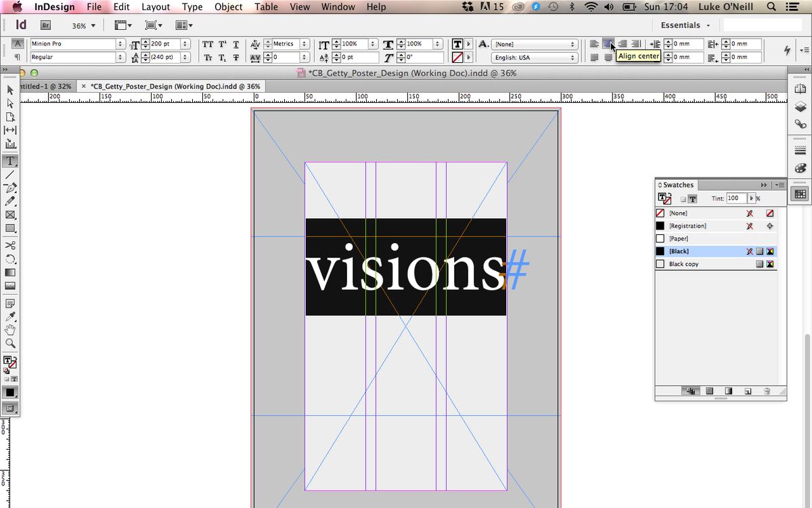Open the Minion Pro font family dropdown

pos(119,43)
